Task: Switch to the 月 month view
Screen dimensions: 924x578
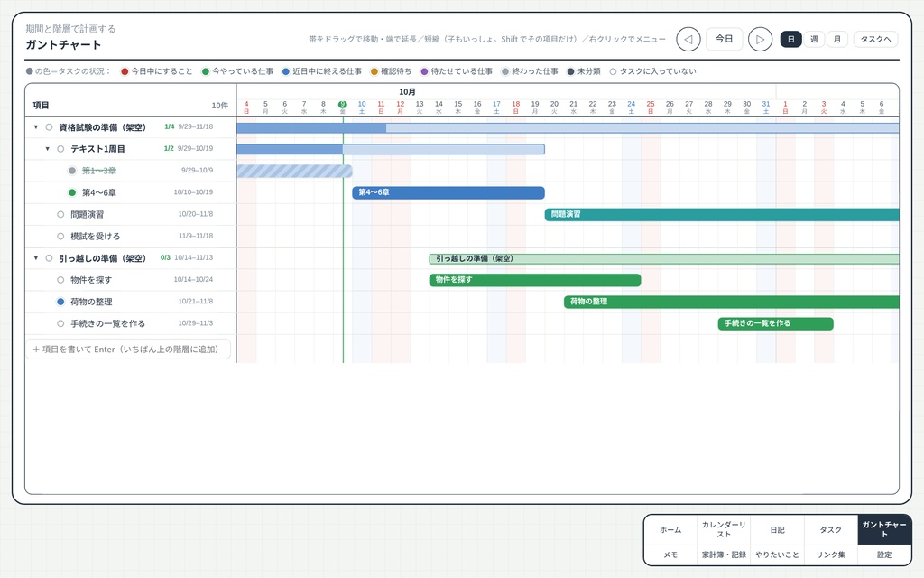Action: click(836, 40)
